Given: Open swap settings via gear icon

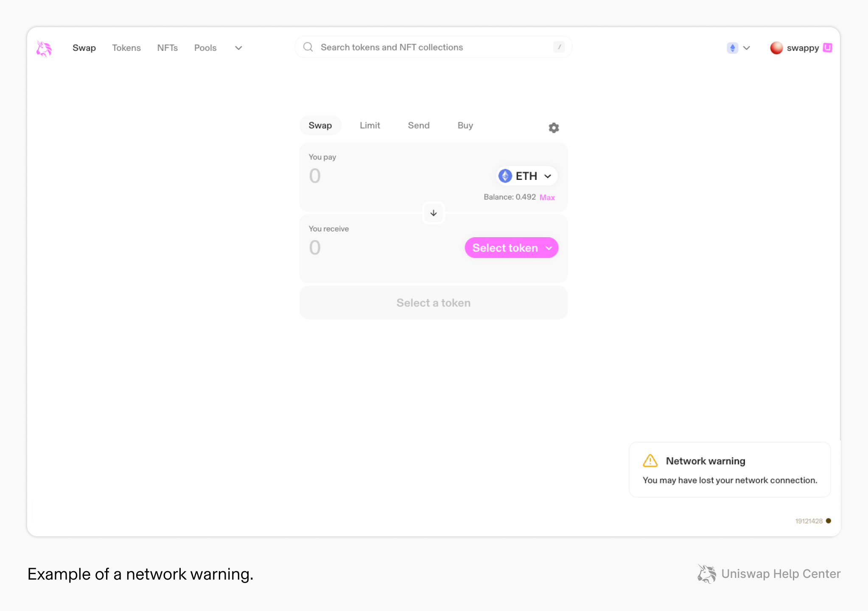Looking at the screenshot, I should (554, 127).
